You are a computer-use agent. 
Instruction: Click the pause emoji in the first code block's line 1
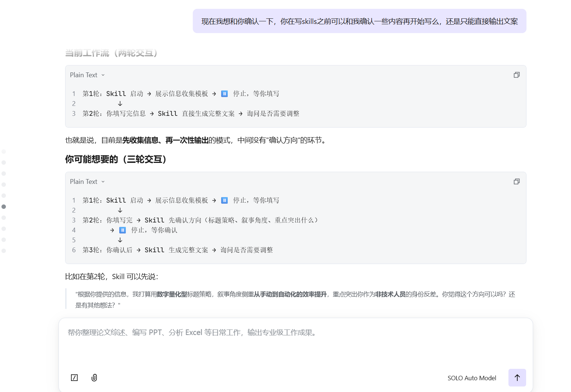[x=224, y=94]
